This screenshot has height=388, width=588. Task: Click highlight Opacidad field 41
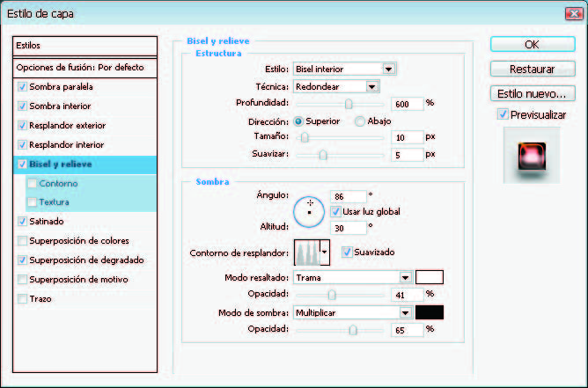(408, 295)
